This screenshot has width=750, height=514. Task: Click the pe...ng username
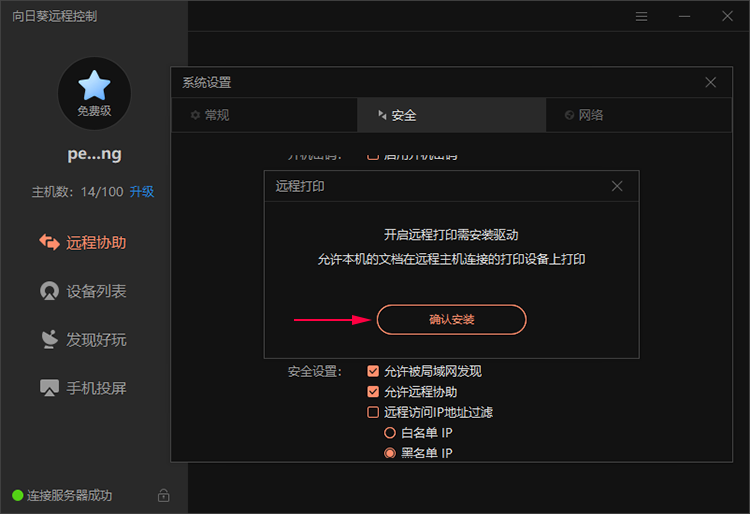point(94,154)
